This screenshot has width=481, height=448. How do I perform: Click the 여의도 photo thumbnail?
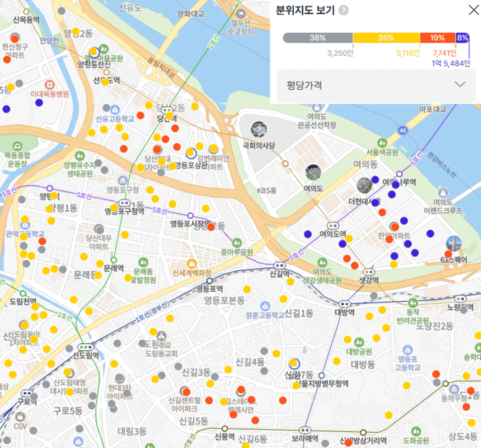click(313, 173)
